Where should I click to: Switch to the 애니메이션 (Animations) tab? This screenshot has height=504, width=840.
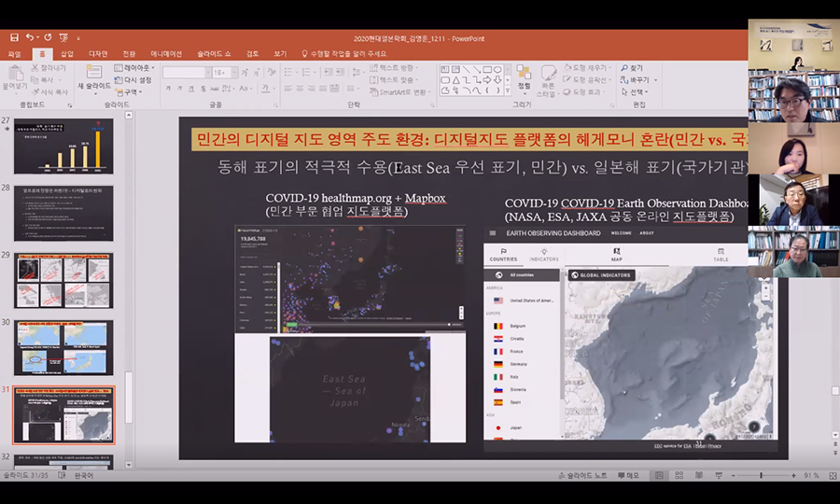pyautogui.click(x=166, y=53)
